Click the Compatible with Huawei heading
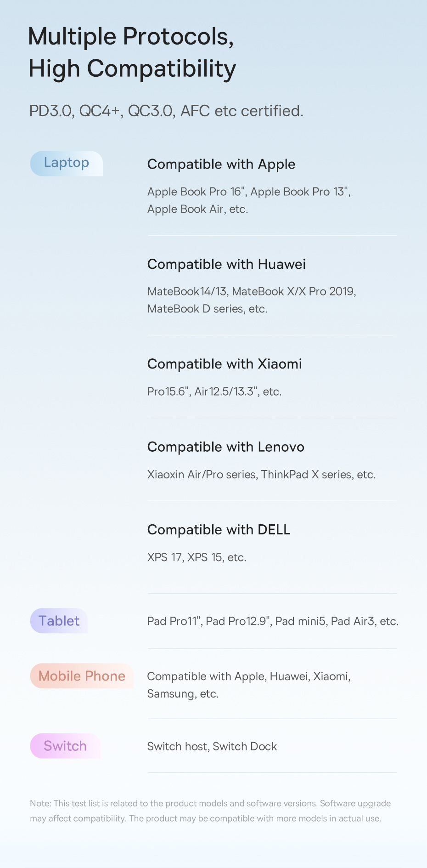The width and height of the screenshot is (427, 868). point(226,264)
